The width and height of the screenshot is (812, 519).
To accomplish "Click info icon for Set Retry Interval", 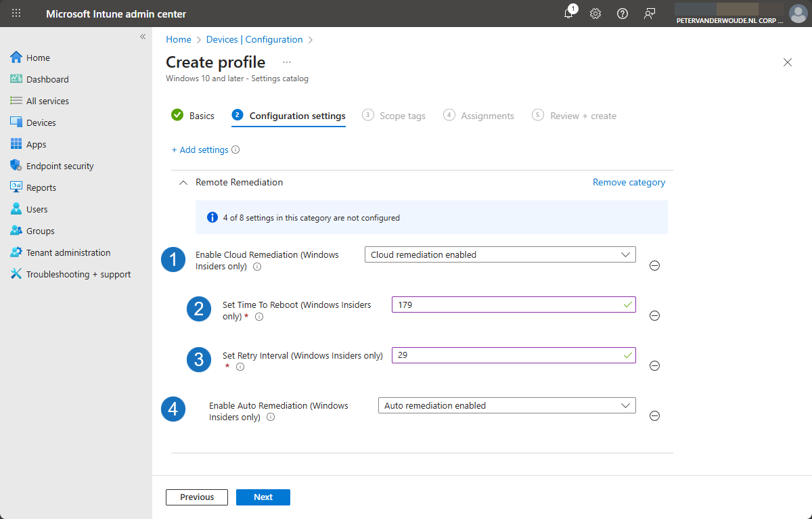I will (x=240, y=367).
